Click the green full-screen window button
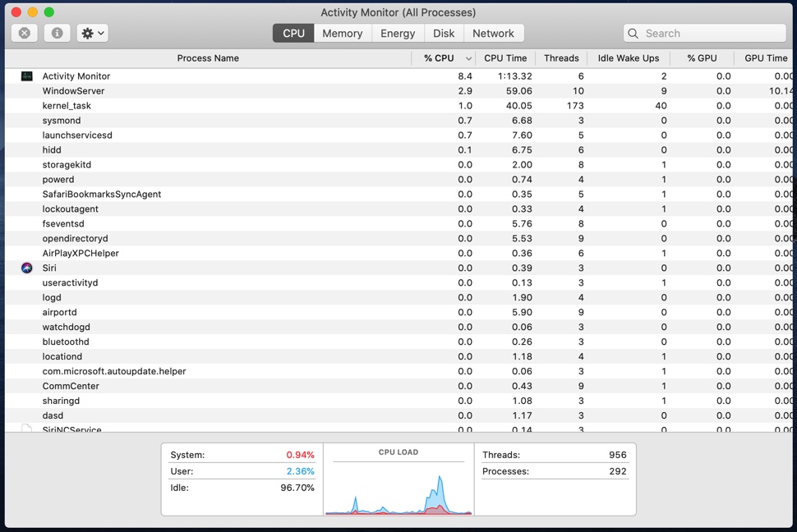The image size is (797, 532). pyautogui.click(x=48, y=12)
